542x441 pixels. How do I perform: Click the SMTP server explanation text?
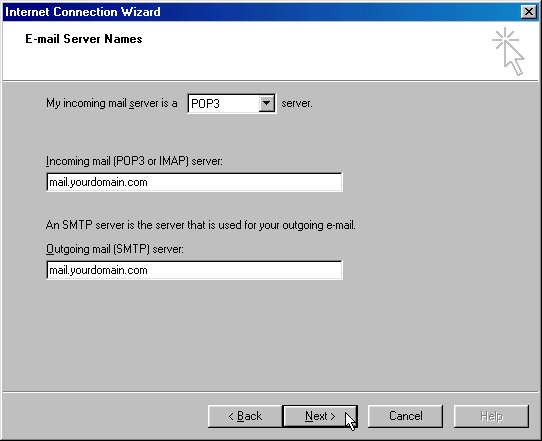coord(200,225)
